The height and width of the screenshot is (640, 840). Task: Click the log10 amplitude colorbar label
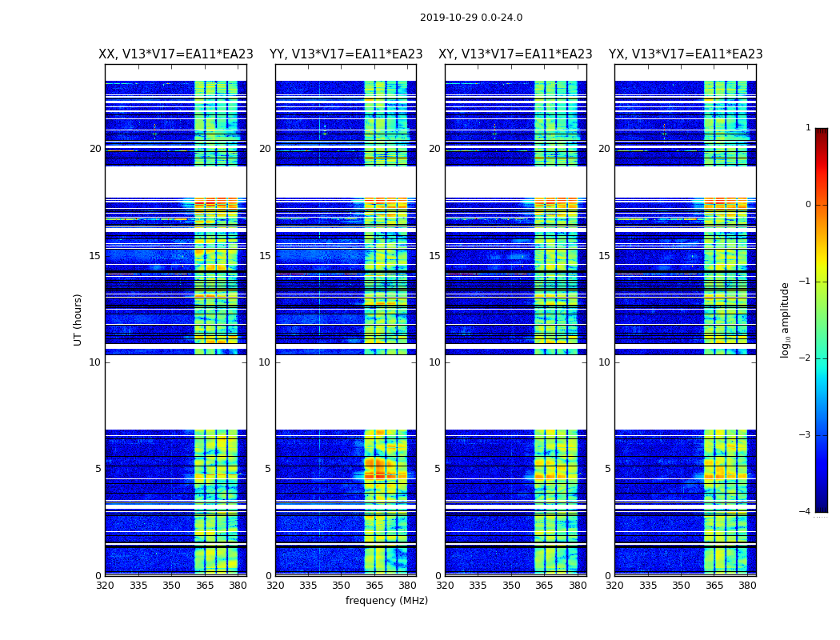(x=785, y=320)
